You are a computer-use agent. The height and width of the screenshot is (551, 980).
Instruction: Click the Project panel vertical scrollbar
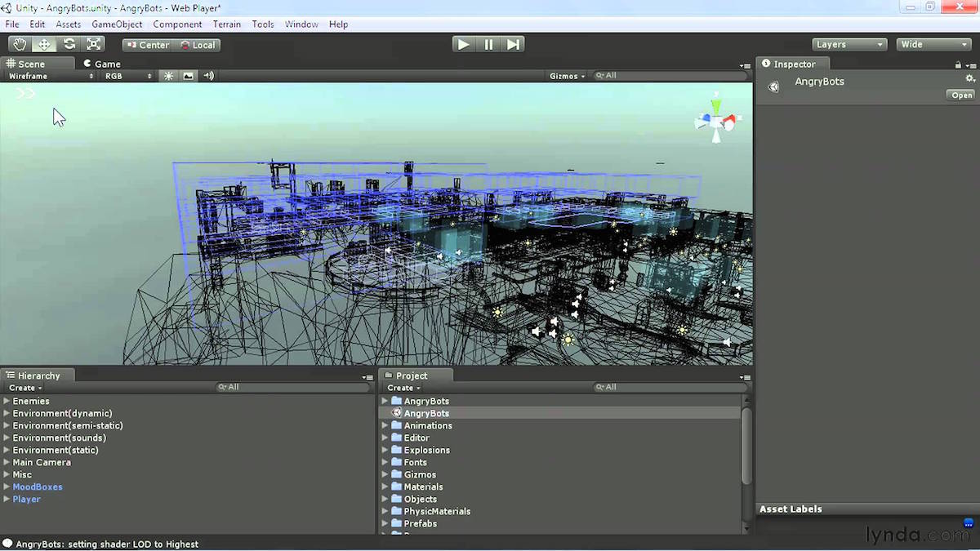[x=746, y=445]
